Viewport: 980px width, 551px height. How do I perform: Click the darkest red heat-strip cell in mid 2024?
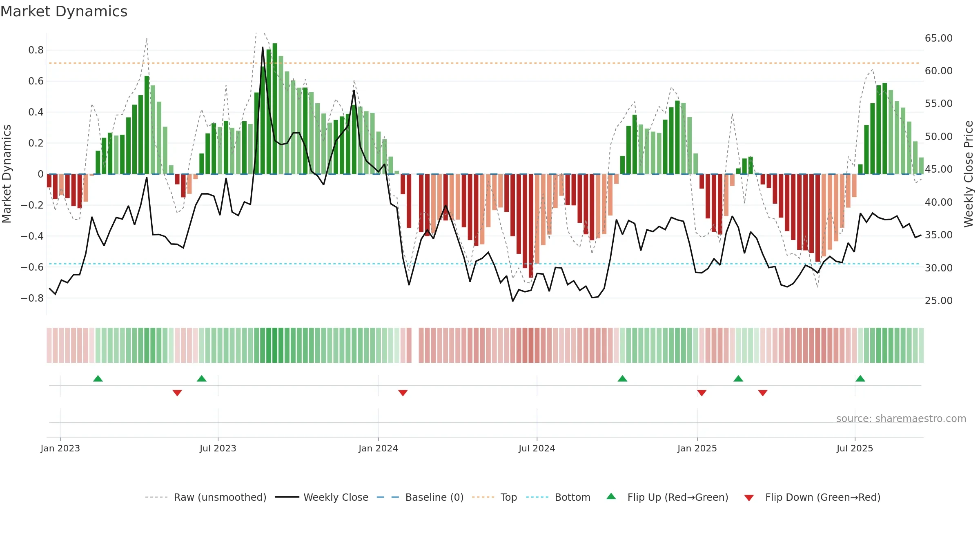pyautogui.click(x=531, y=345)
